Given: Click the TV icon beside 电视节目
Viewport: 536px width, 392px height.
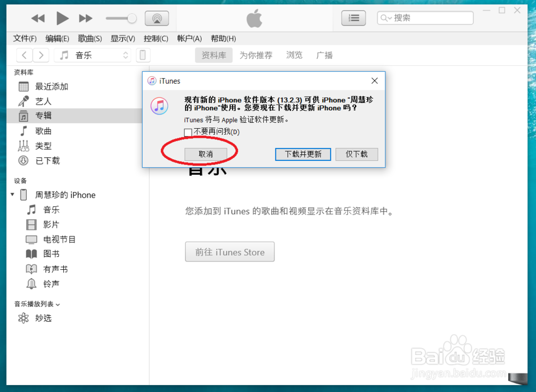Looking at the screenshot, I should coord(32,240).
